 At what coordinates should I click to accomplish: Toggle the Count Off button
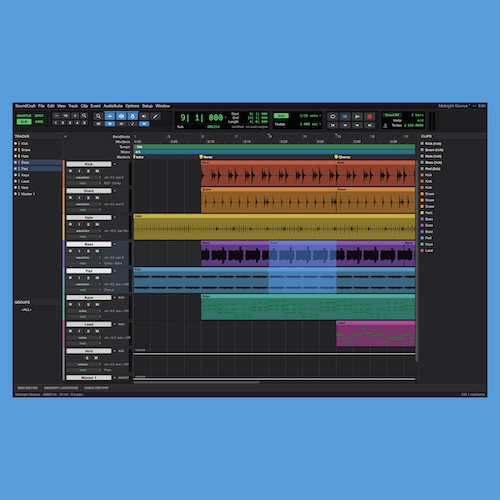pos(392,115)
